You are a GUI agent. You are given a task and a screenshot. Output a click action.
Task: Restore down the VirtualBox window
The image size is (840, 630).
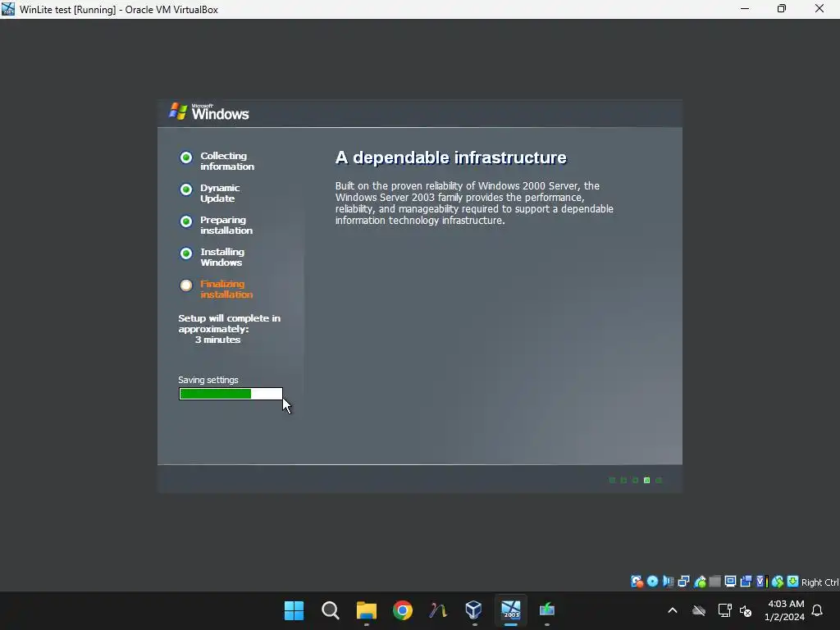[x=782, y=9]
